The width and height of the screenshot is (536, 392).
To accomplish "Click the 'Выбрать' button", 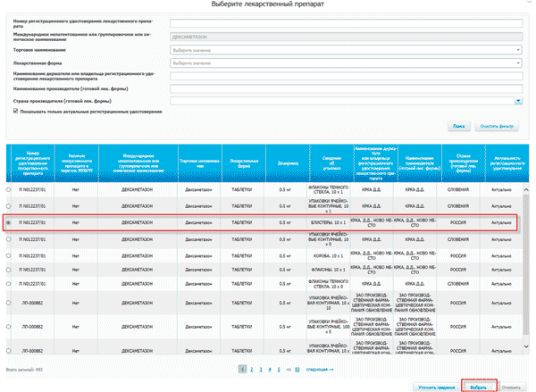I will 479,385.
